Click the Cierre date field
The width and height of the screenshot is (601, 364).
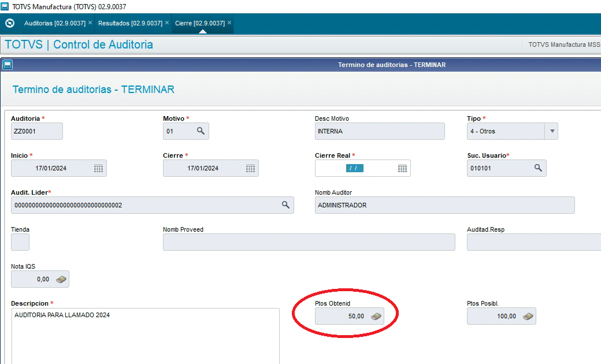[x=211, y=168]
